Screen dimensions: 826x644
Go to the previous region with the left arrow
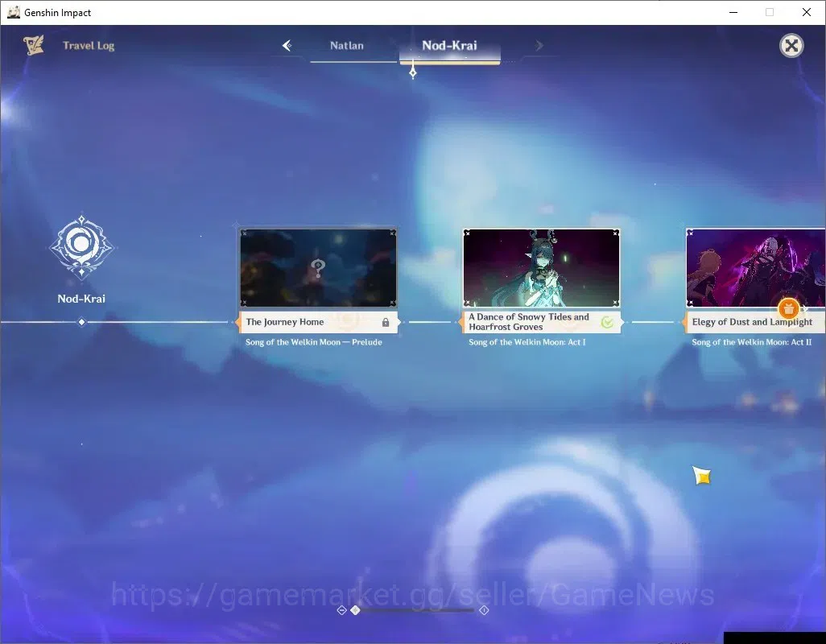[287, 46]
